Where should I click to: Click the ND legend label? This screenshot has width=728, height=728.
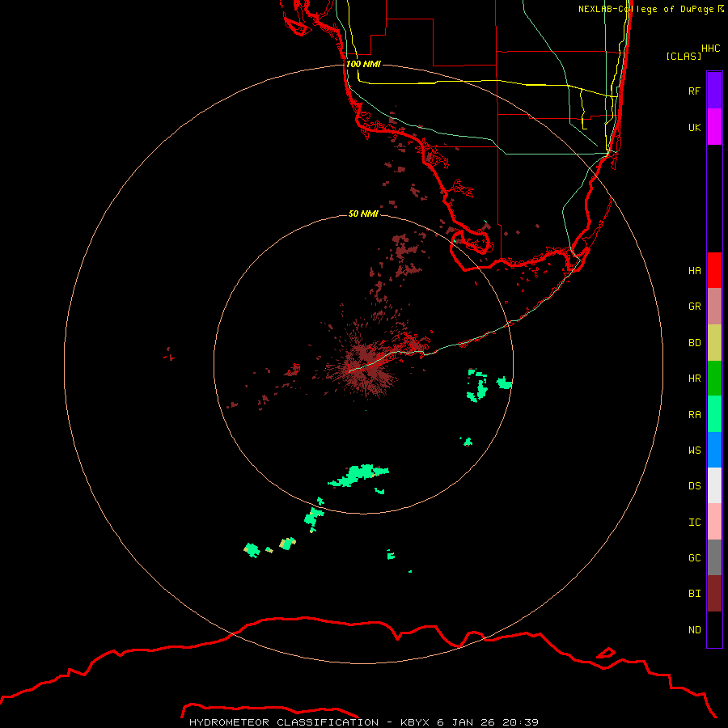point(695,630)
